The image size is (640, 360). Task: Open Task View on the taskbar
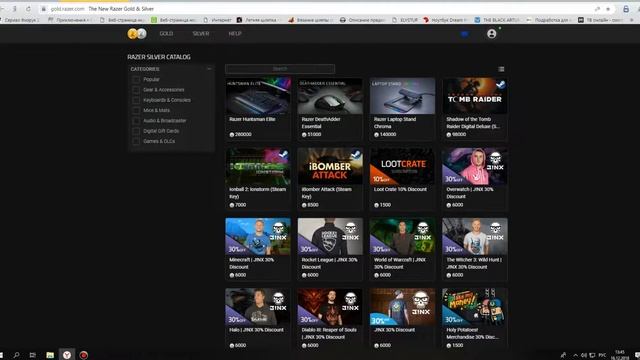(33, 355)
